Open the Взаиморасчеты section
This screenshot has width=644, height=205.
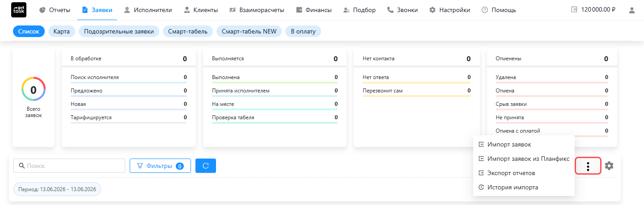257,10
